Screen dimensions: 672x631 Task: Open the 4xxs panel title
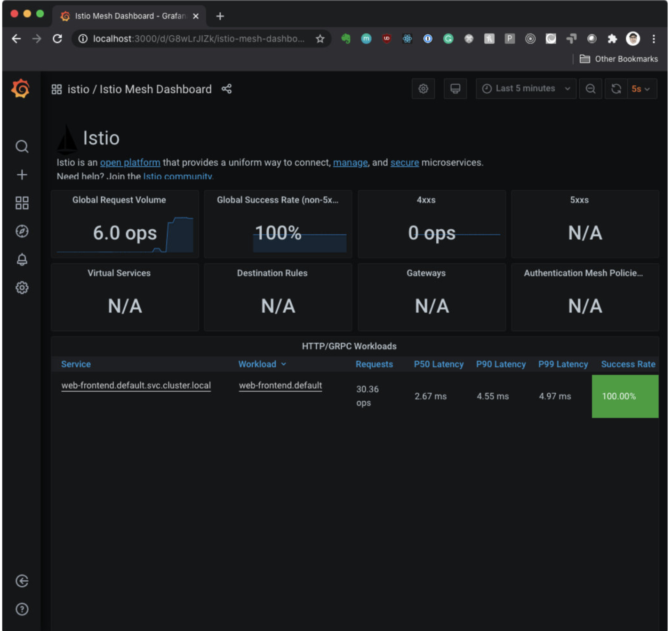coord(426,200)
